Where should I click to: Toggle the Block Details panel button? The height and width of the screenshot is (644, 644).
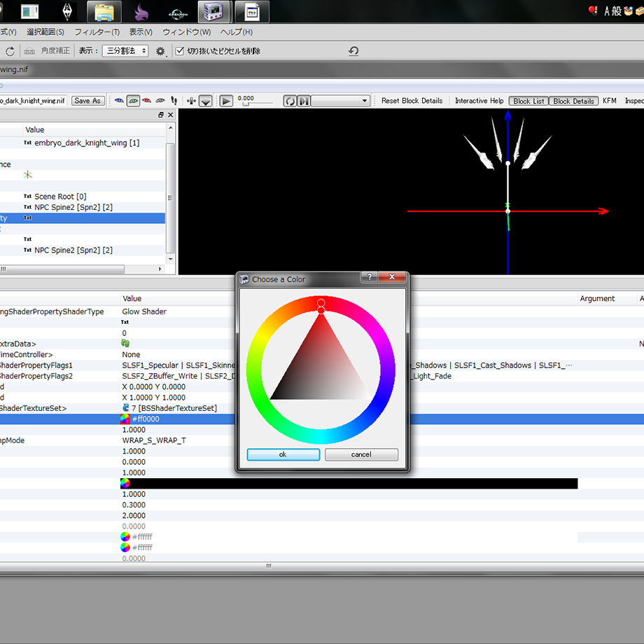(573, 101)
